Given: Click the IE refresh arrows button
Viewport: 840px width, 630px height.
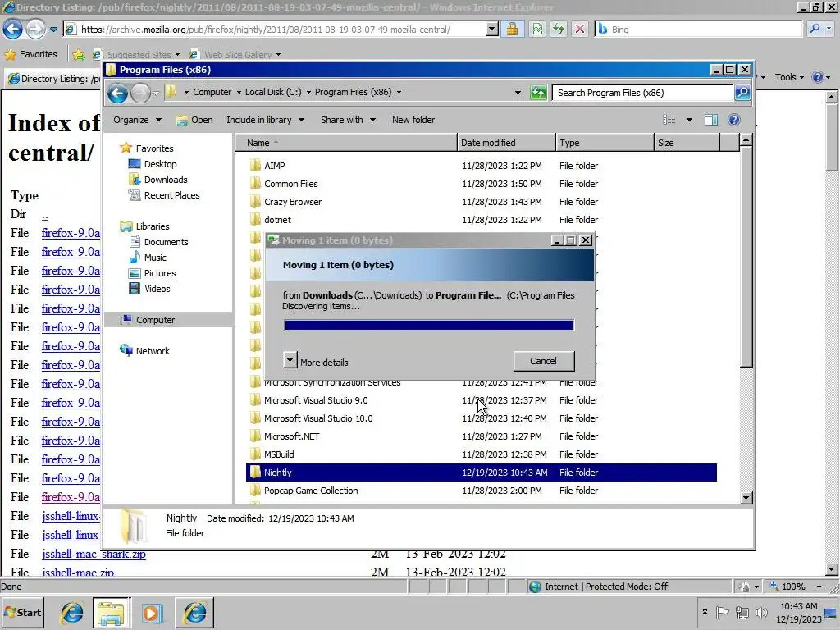Looking at the screenshot, I should click(x=558, y=29).
